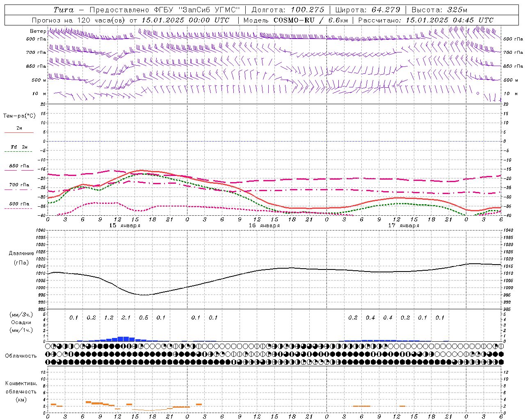Click the "Конвективн." convective cloud label
Viewport: 525px width, 420px height.
point(21,383)
